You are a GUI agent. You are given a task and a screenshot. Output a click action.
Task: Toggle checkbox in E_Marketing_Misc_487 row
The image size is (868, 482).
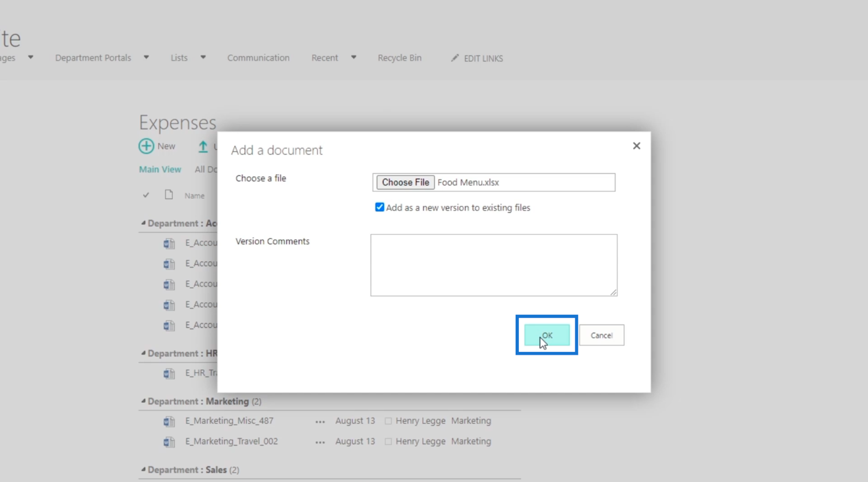click(388, 421)
